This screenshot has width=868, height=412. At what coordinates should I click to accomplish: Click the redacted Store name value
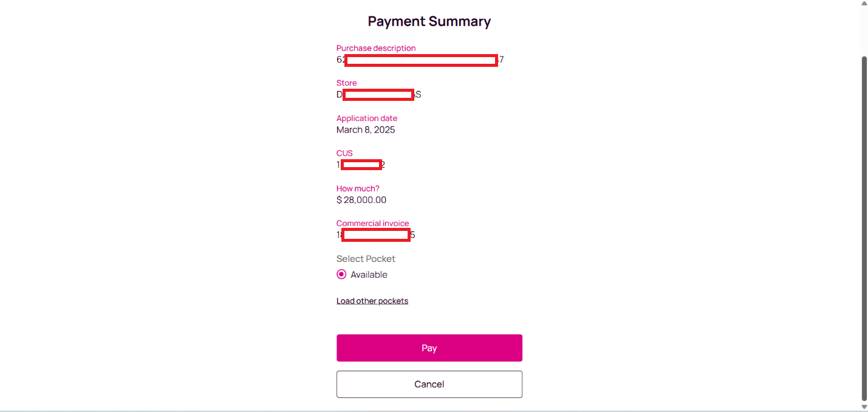[378, 95]
